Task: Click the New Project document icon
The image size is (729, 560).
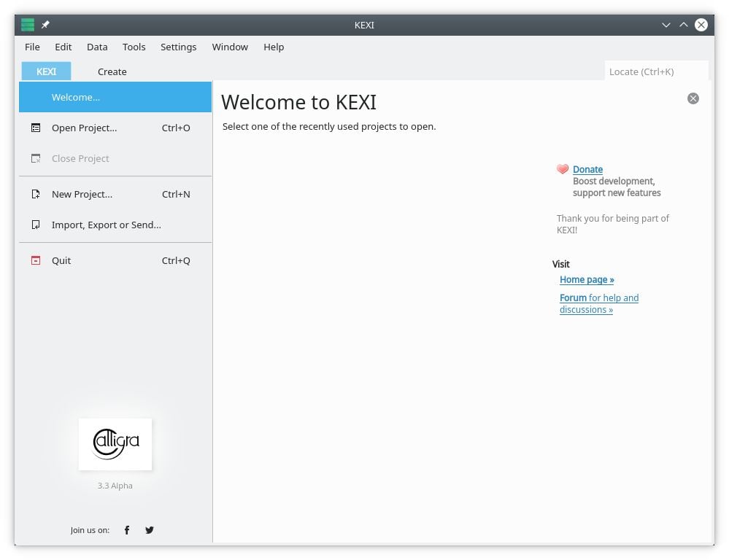Action: (x=36, y=194)
